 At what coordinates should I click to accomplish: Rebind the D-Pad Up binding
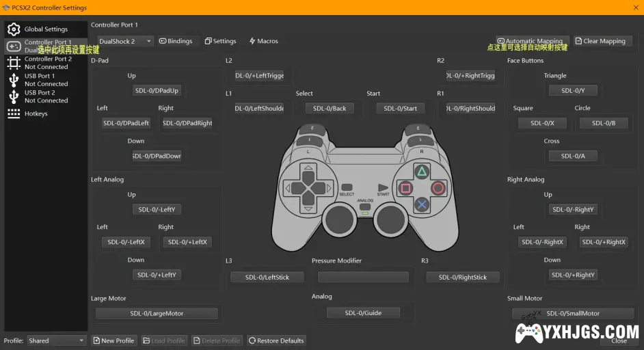156,90
